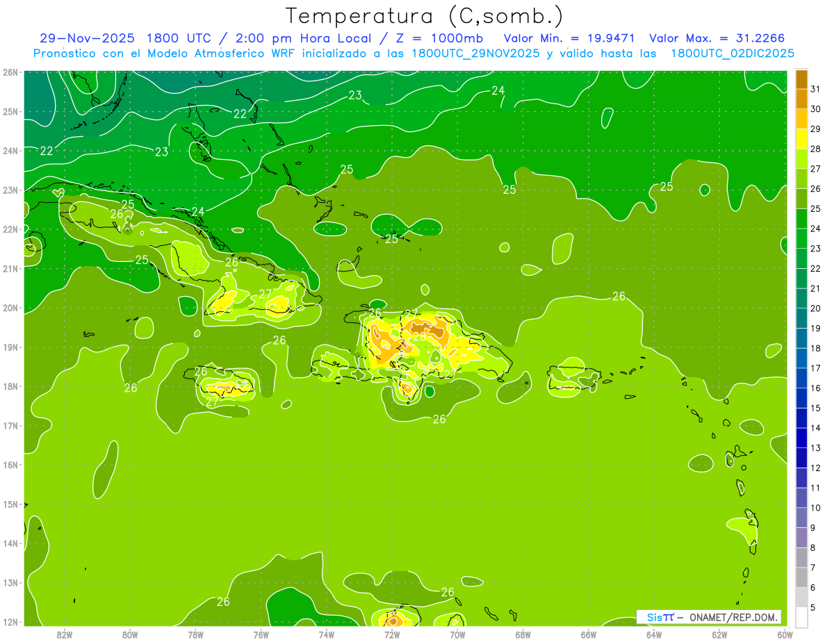Click the 60W longitude axis label
The width and height of the screenshot is (834, 644).
click(785, 634)
